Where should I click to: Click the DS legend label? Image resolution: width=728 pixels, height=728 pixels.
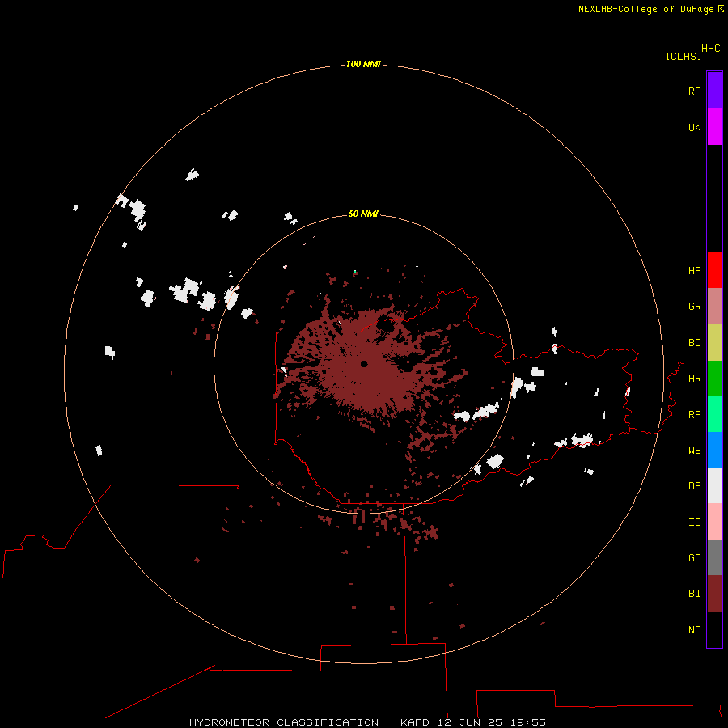[x=694, y=486]
